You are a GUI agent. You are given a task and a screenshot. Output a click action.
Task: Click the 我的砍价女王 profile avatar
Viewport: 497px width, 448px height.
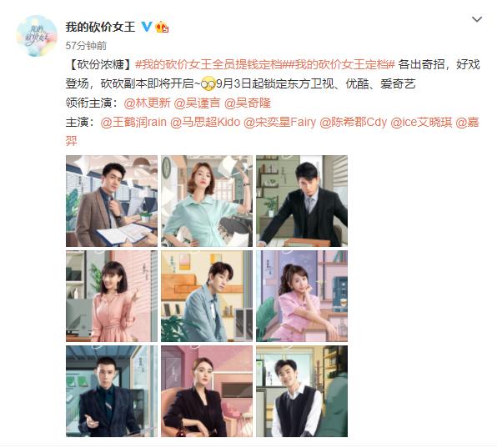(37, 36)
